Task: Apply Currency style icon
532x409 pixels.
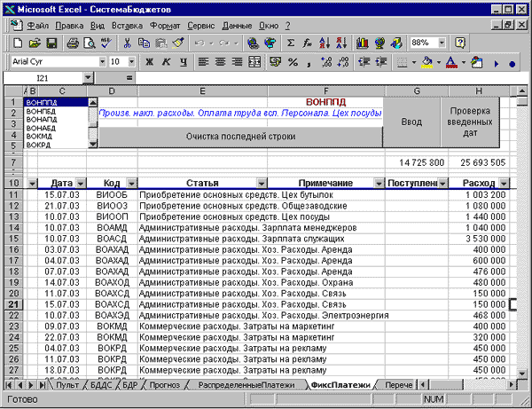Action: coord(275,62)
